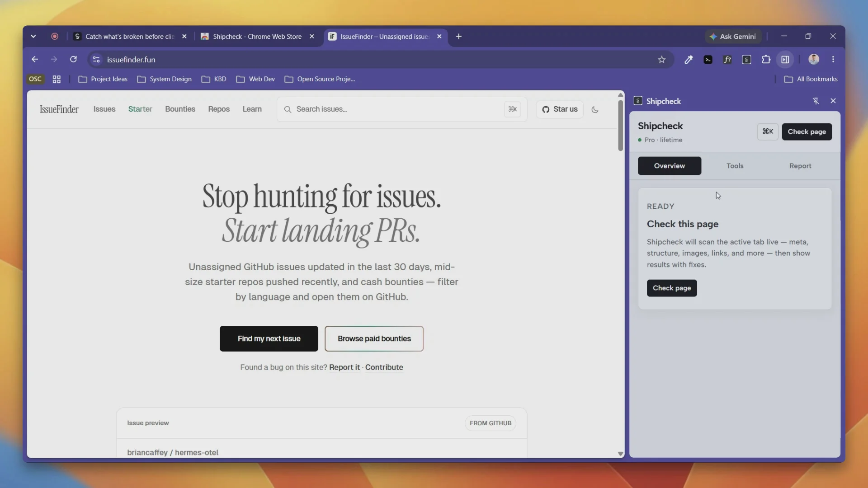Click the recording indicator icon in tab strip

[55, 37]
